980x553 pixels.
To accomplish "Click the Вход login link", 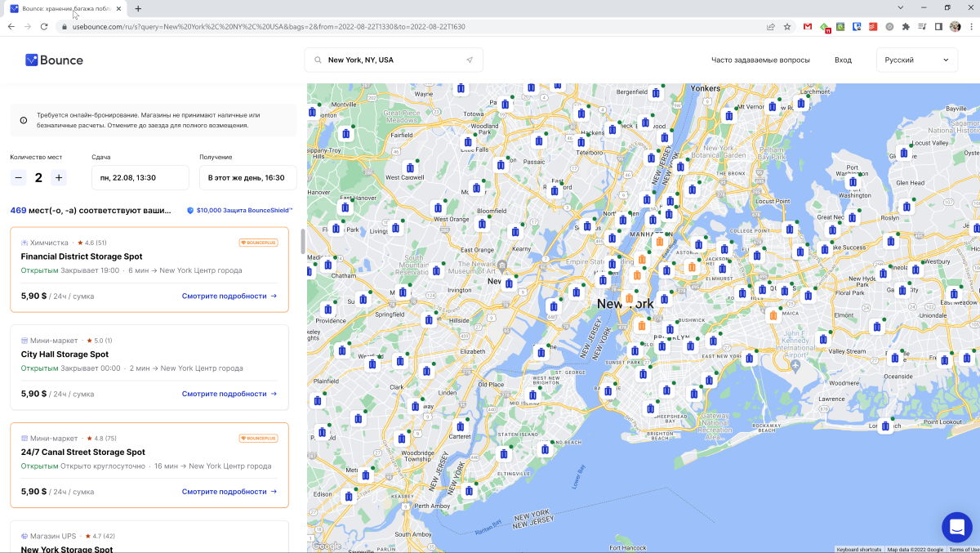I will [843, 60].
